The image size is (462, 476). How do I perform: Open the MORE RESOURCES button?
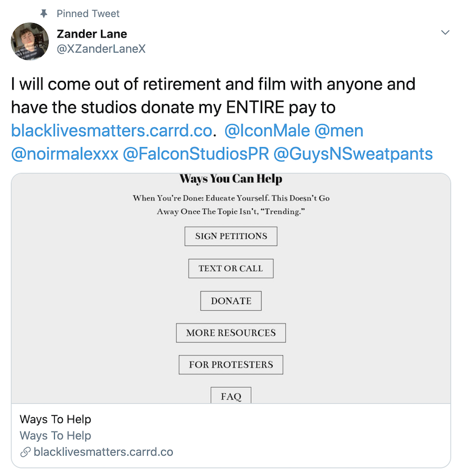[x=231, y=333]
